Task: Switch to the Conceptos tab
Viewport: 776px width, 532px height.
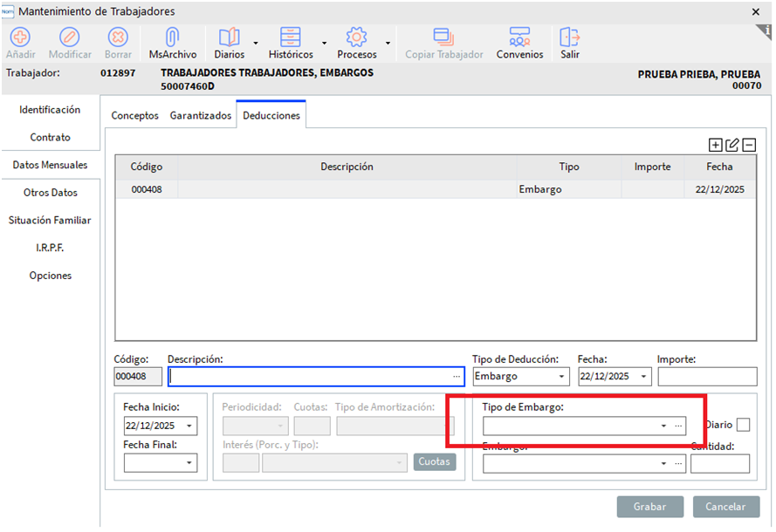Action: (x=134, y=115)
